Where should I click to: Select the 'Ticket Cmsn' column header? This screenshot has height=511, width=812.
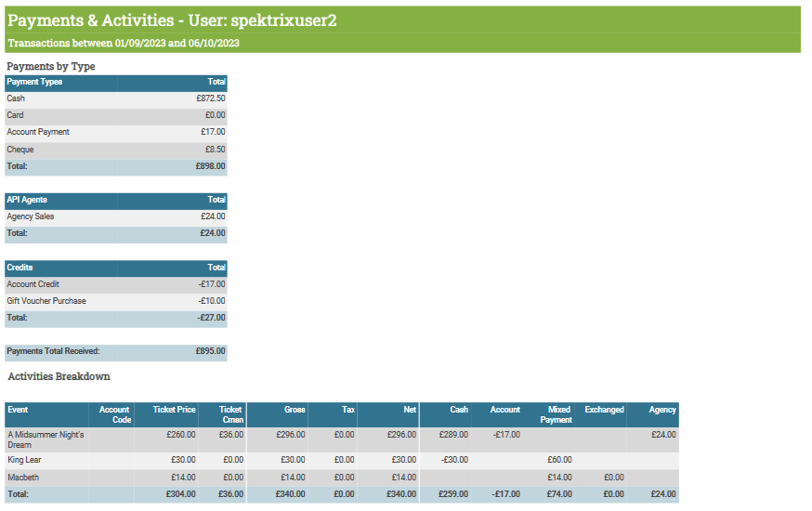click(231, 414)
